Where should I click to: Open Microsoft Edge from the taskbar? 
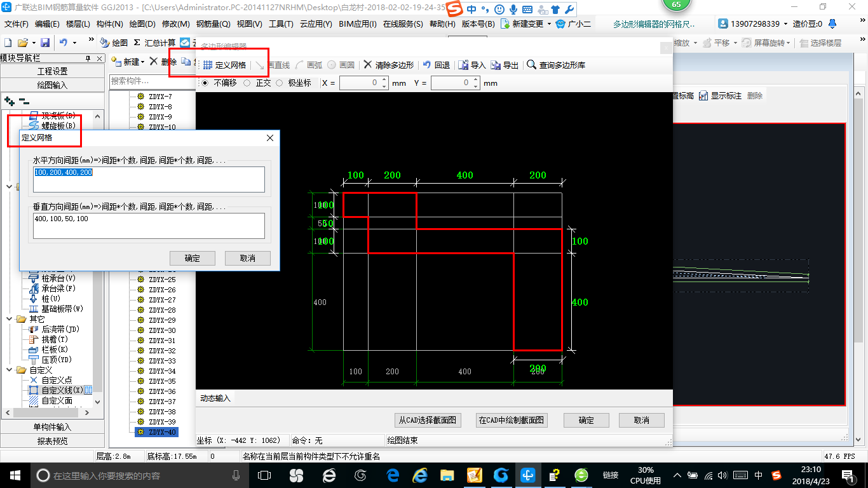393,475
